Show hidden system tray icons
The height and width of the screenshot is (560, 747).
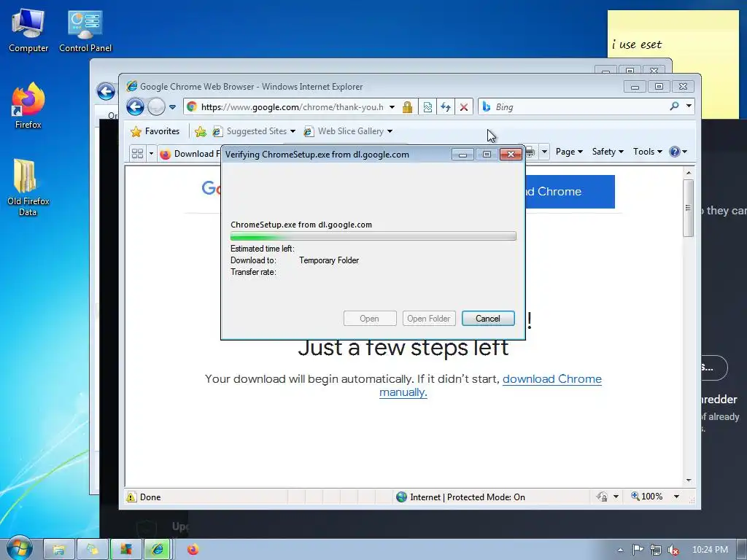point(620,550)
